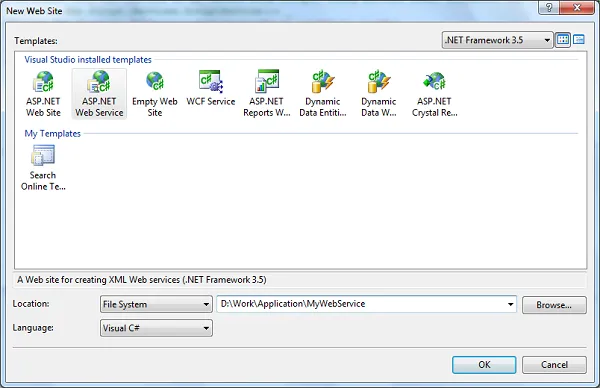Click the 'Templates:' label
The image size is (600, 388).
tap(36, 41)
